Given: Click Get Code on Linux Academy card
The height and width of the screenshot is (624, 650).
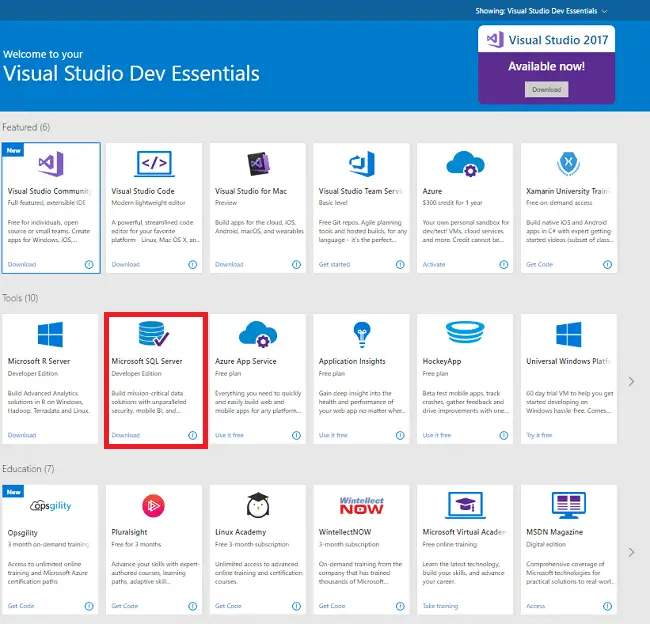Looking at the screenshot, I should 228,606.
